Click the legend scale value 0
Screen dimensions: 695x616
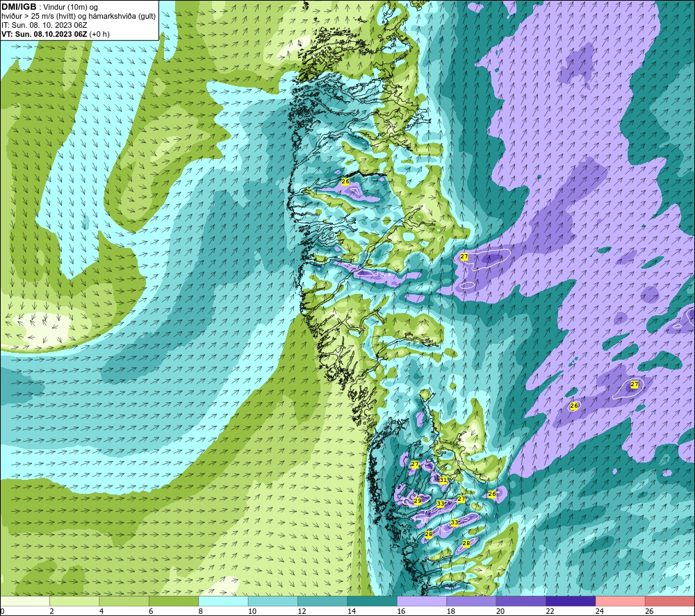2,611
